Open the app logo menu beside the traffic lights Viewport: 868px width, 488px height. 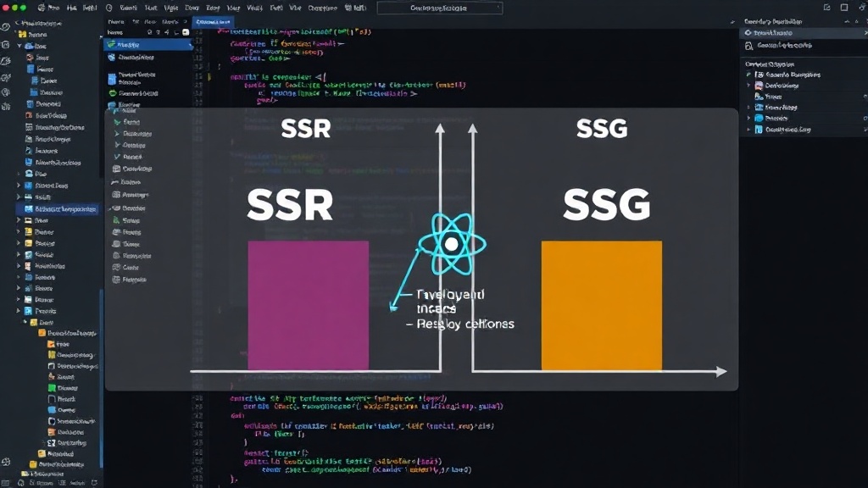click(42, 8)
